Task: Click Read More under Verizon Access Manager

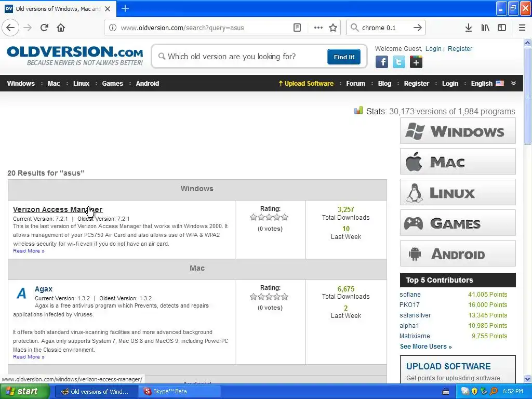Action: [x=29, y=251]
